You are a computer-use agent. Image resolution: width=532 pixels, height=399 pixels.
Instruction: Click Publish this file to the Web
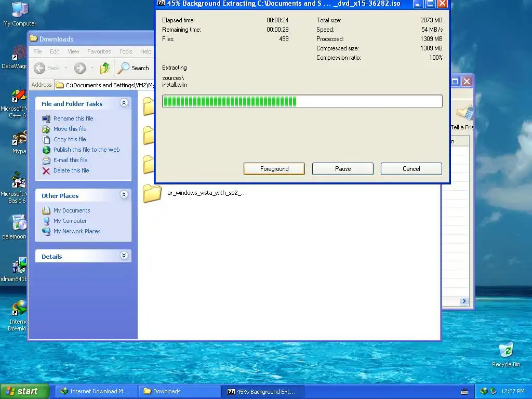(x=87, y=150)
